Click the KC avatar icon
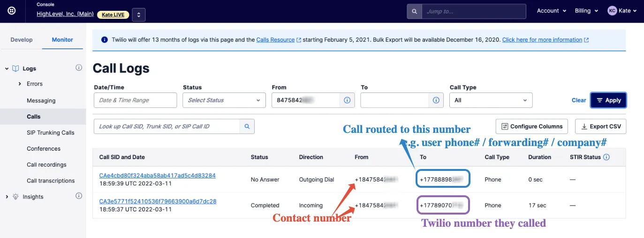644x238 pixels. (612, 11)
